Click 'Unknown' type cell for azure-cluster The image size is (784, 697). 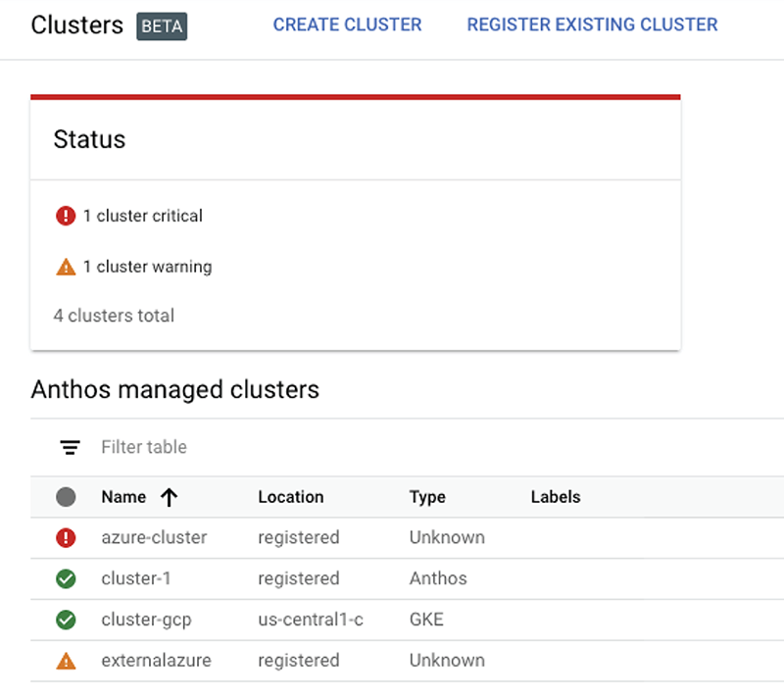(x=447, y=537)
